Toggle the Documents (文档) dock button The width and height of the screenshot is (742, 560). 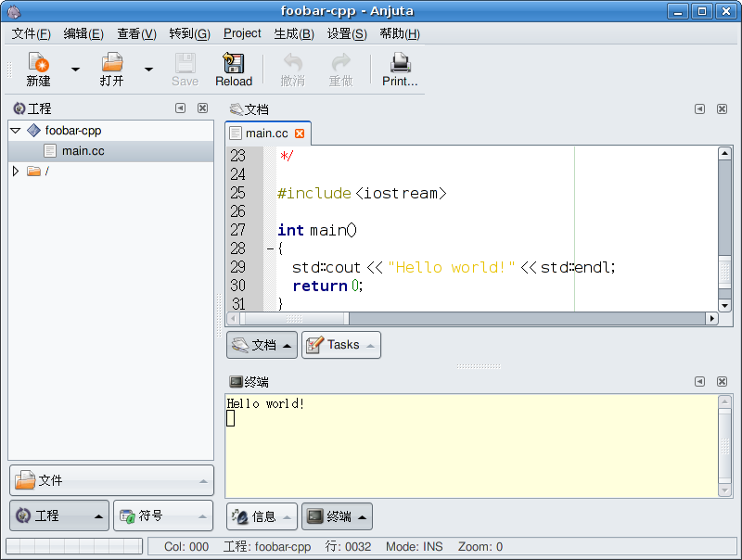[262, 345]
